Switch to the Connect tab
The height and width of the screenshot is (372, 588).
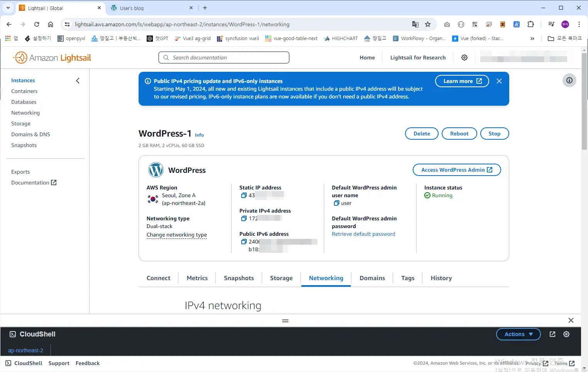tap(158, 278)
